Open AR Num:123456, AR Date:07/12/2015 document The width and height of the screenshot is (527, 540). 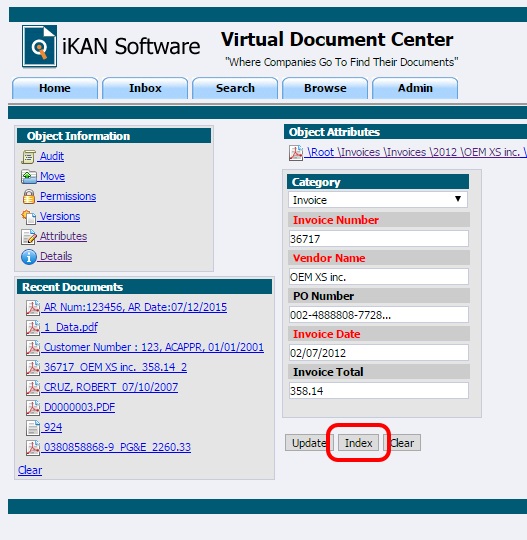135,307
